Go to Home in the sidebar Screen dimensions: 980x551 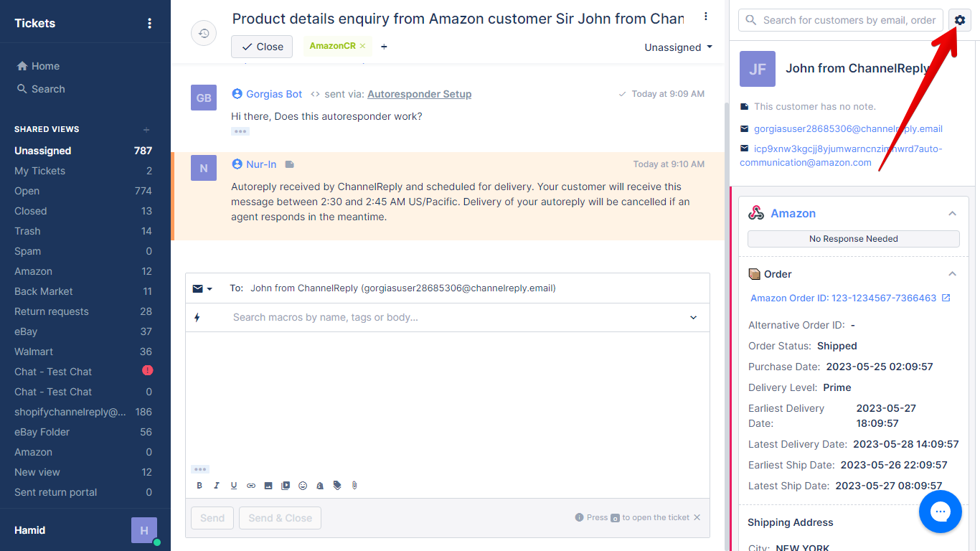click(38, 66)
